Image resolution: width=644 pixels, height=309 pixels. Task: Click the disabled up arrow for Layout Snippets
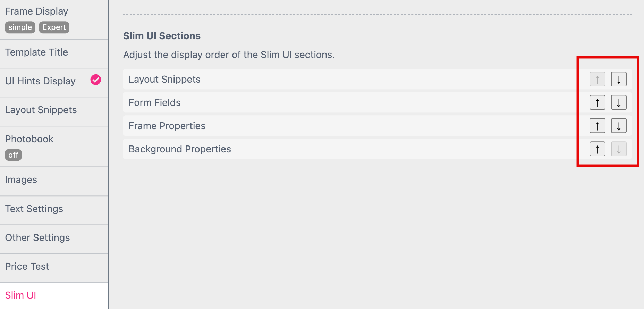coord(597,79)
